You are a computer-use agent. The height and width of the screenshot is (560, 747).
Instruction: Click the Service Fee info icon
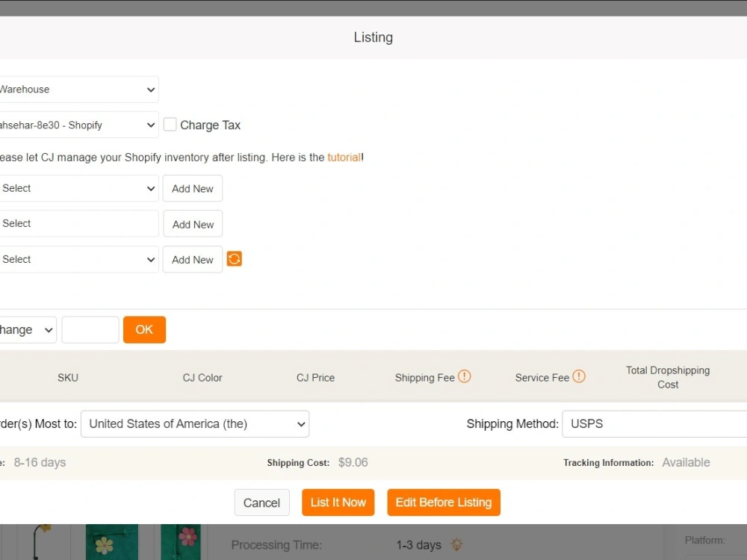click(x=579, y=376)
